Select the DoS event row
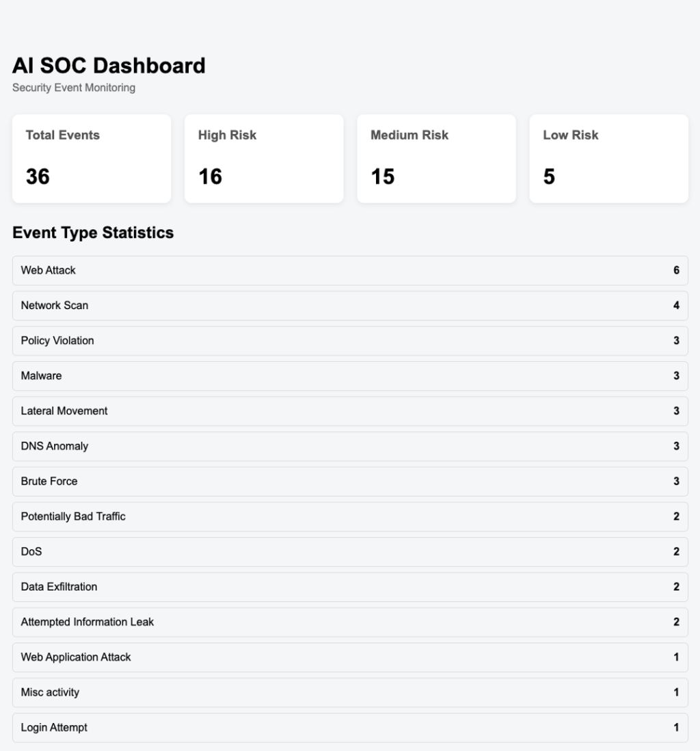Viewport: 700px width, 751px height. [350, 552]
